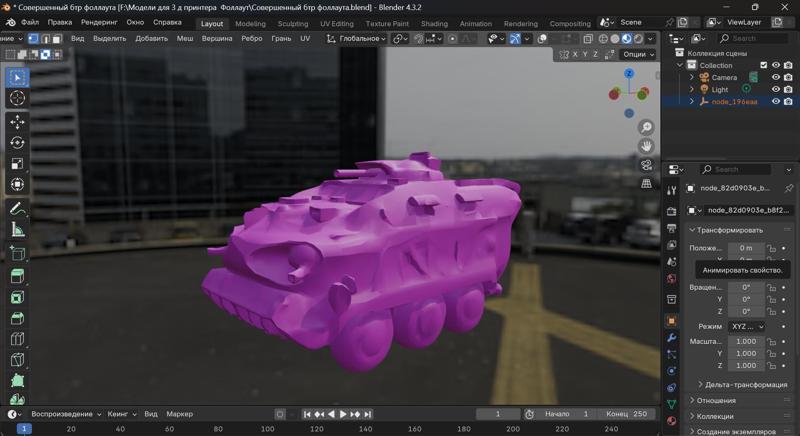Screen dimensions: 800x436
Task: Open the XYZ rotation mode dropdown
Action: (747, 326)
